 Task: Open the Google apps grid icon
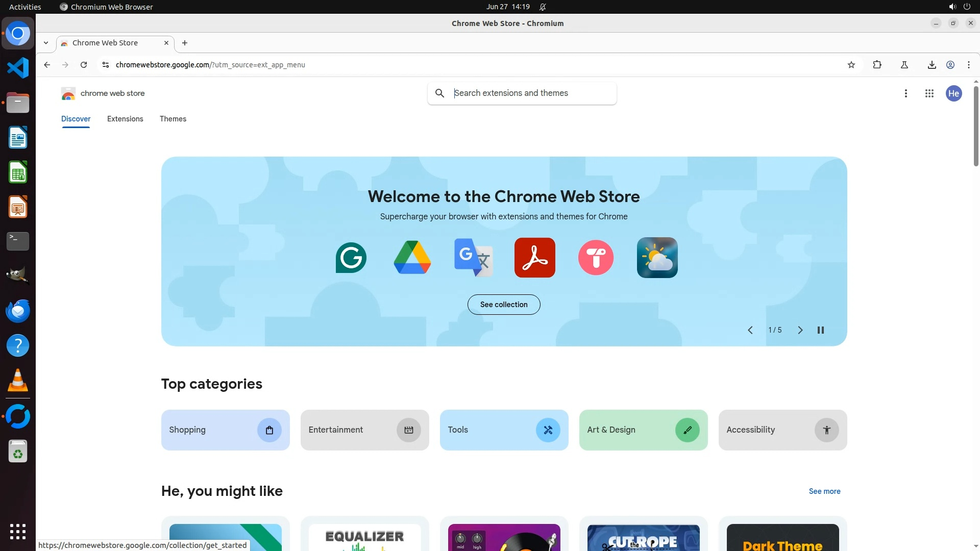pos(929,93)
